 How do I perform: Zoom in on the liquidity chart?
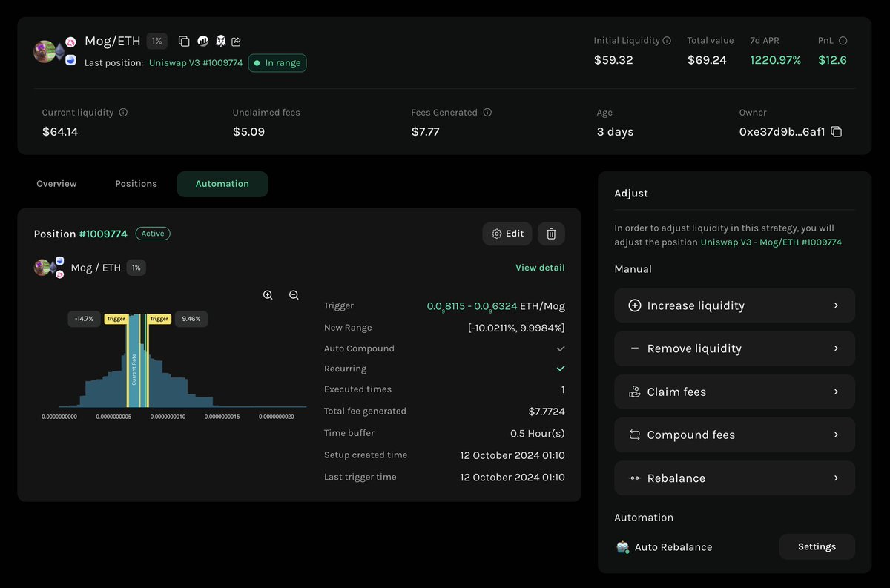point(268,295)
